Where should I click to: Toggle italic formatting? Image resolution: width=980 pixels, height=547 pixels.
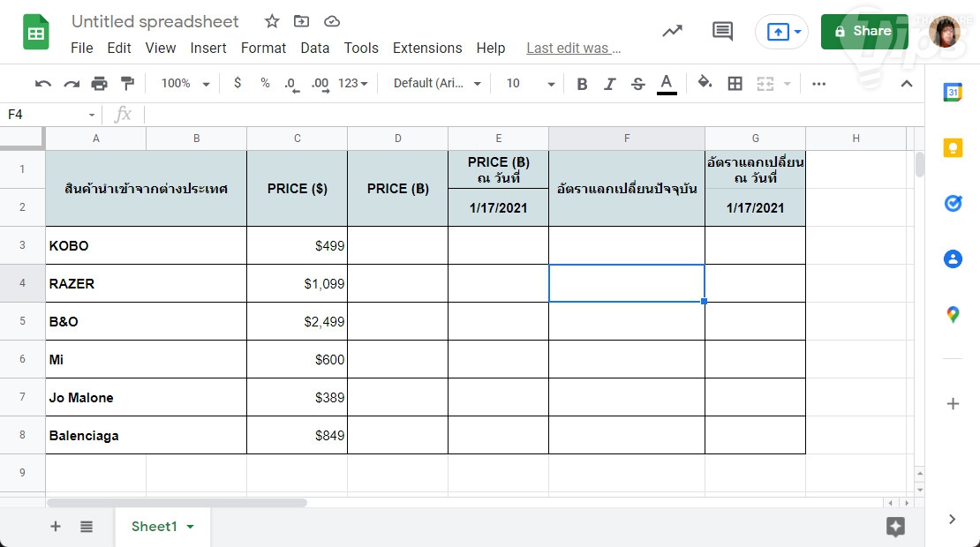(x=610, y=84)
